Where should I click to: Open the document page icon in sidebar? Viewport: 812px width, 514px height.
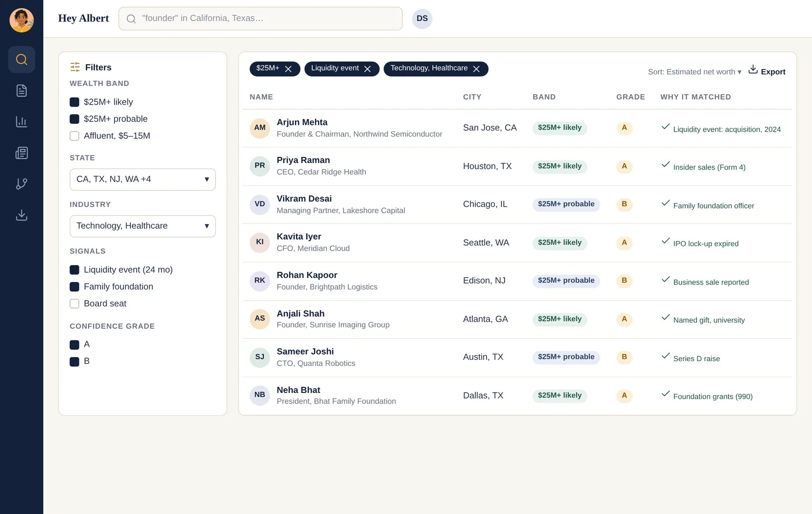click(22, 91)
